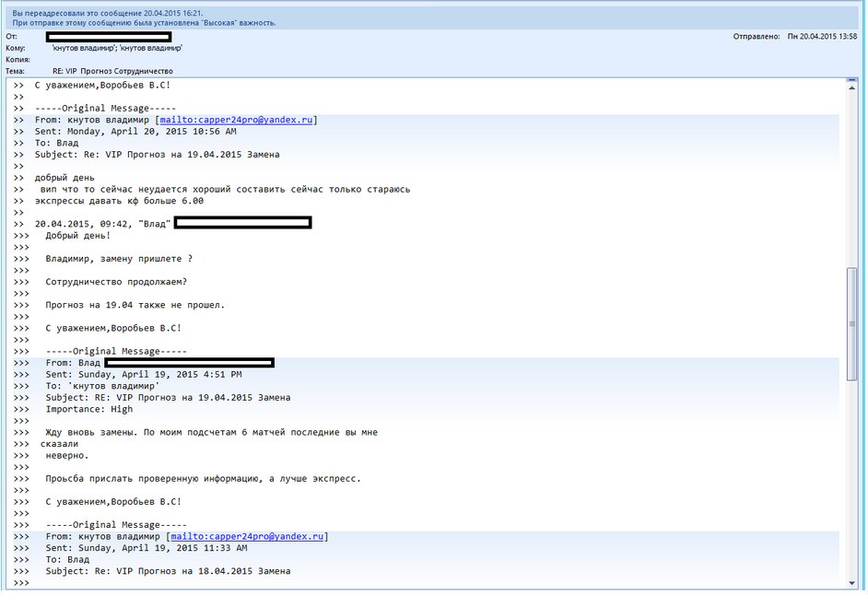Click the scroll down arrow of message body

point(852,582)
